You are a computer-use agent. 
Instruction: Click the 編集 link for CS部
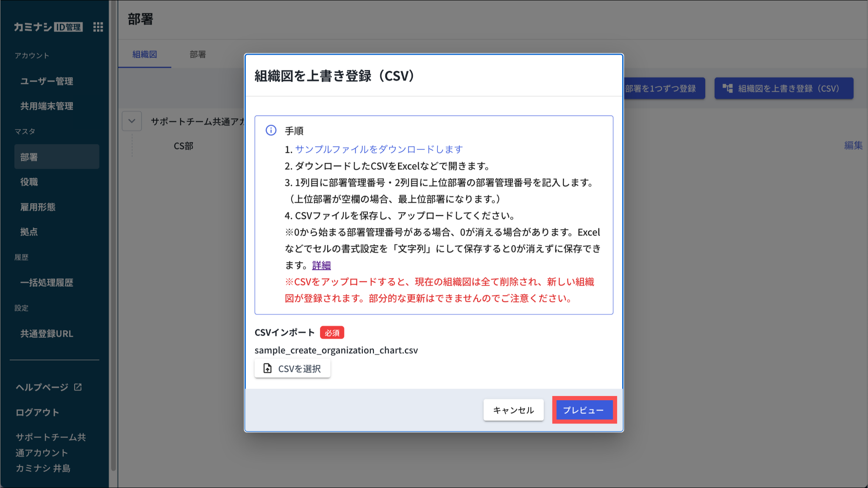[x=853, y=145]
